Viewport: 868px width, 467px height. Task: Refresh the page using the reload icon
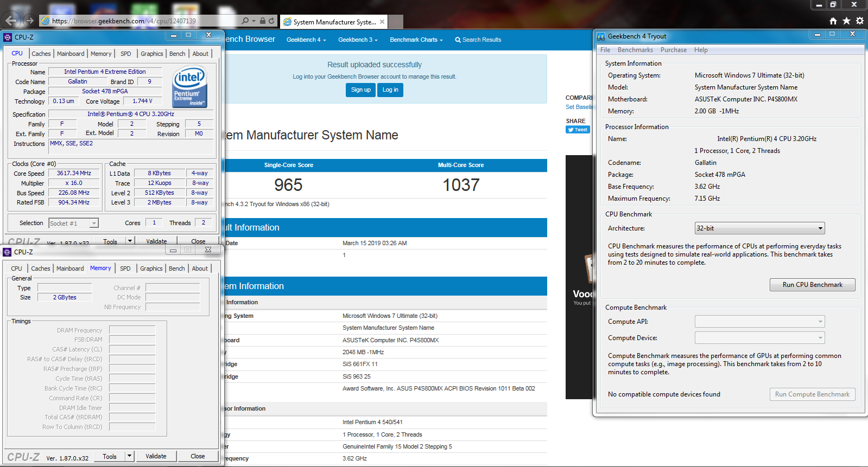coord(271,21)
